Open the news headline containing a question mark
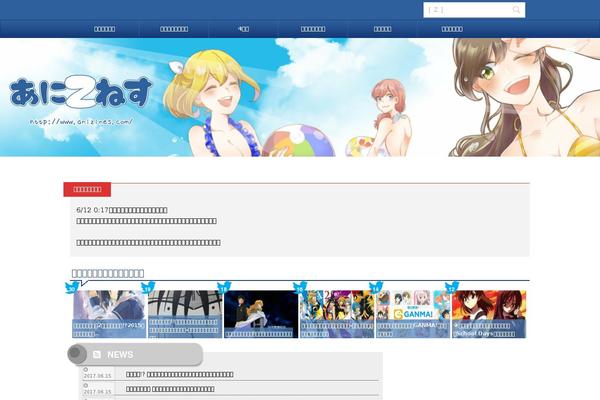Viewport: 600px width, 400px height. [179, 374]
